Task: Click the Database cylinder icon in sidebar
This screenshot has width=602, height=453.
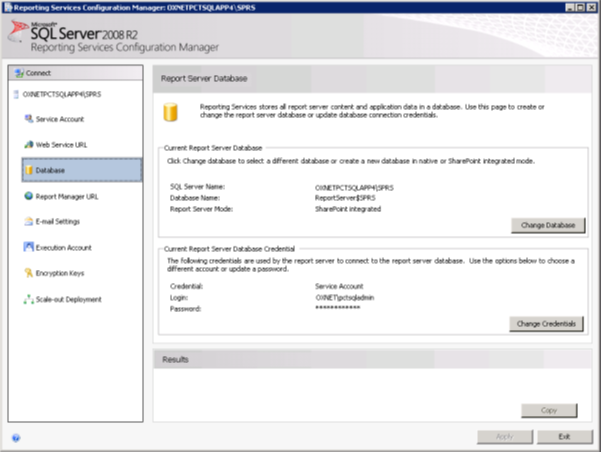Action: pos(29,170)
